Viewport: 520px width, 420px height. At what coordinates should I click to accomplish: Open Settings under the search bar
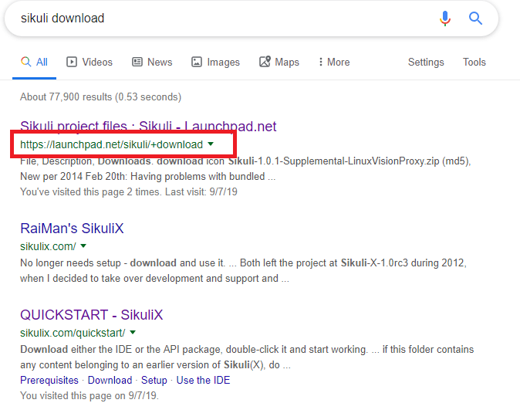426,62
